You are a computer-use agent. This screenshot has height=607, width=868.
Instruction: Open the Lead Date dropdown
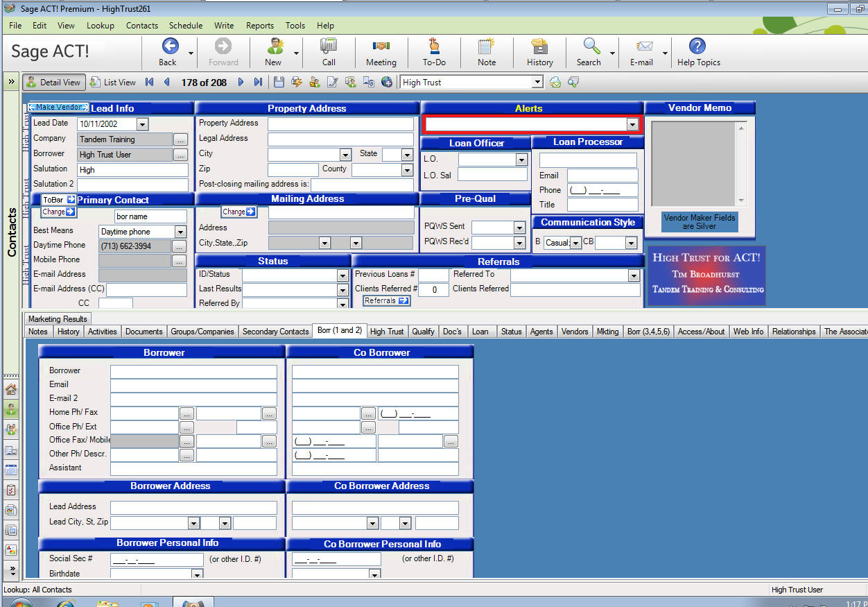[143, 124]
